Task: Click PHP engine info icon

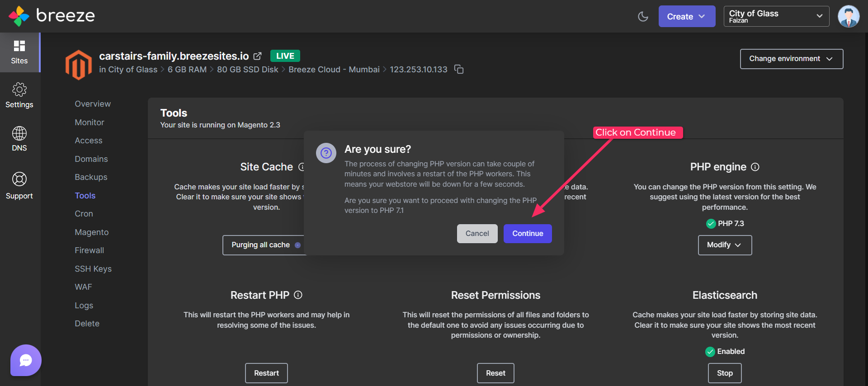Action: pos(755,167)
